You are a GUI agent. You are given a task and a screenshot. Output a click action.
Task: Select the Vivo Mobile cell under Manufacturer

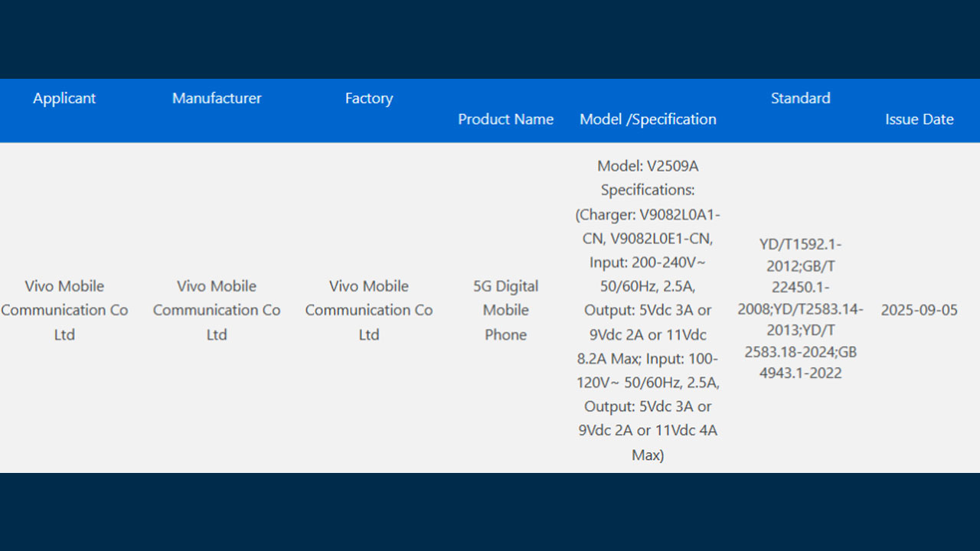pos(217,310)
